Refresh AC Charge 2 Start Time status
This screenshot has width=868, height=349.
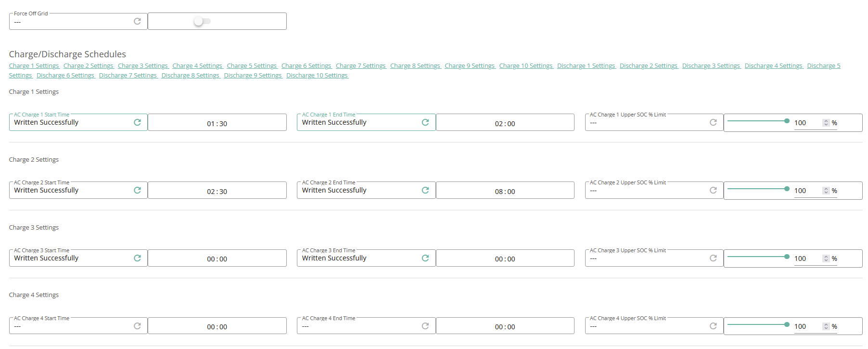(x=137, y=190)
